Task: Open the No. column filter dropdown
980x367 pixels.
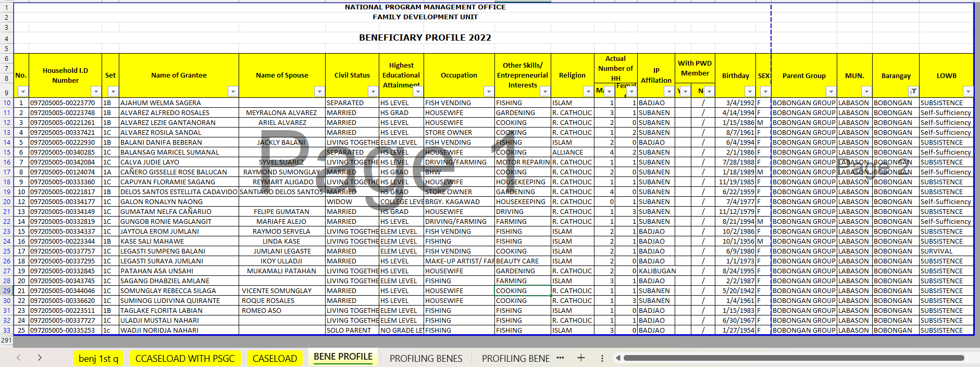Action: point(22,92)
